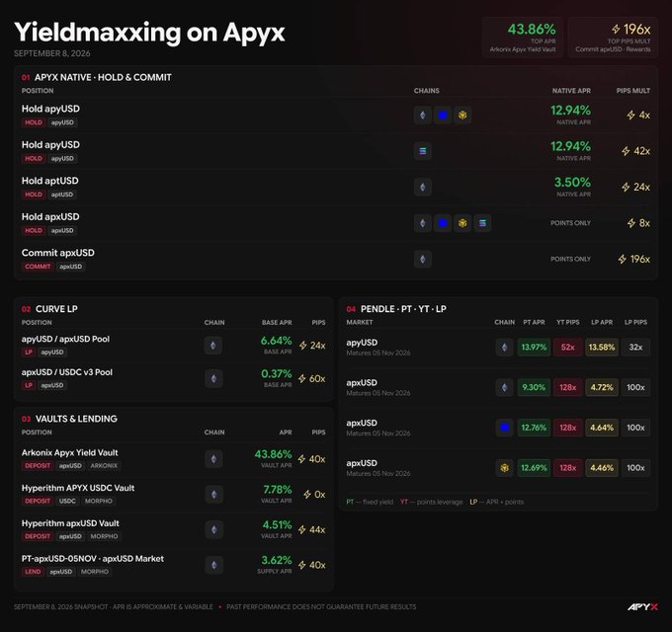The width and height of the screenshot is (672, 632).
Task: Click the 9.30% PT APR badge
Action: point(534,387)
